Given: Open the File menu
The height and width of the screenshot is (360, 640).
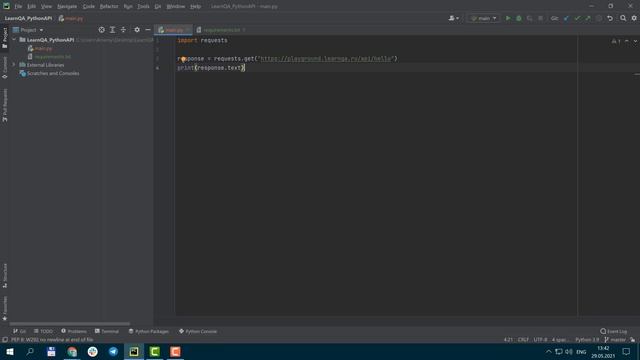Looking at the screenshot, I should pos(18,6).
